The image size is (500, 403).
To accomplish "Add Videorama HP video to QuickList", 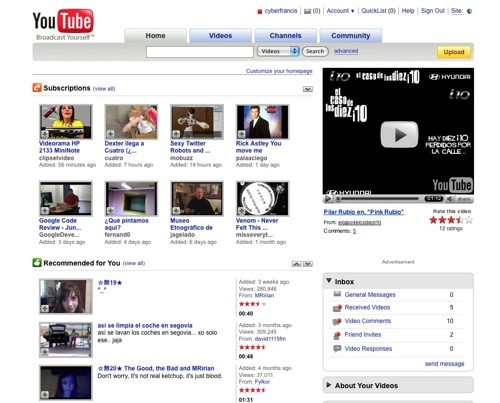I will tap(45, 134).
